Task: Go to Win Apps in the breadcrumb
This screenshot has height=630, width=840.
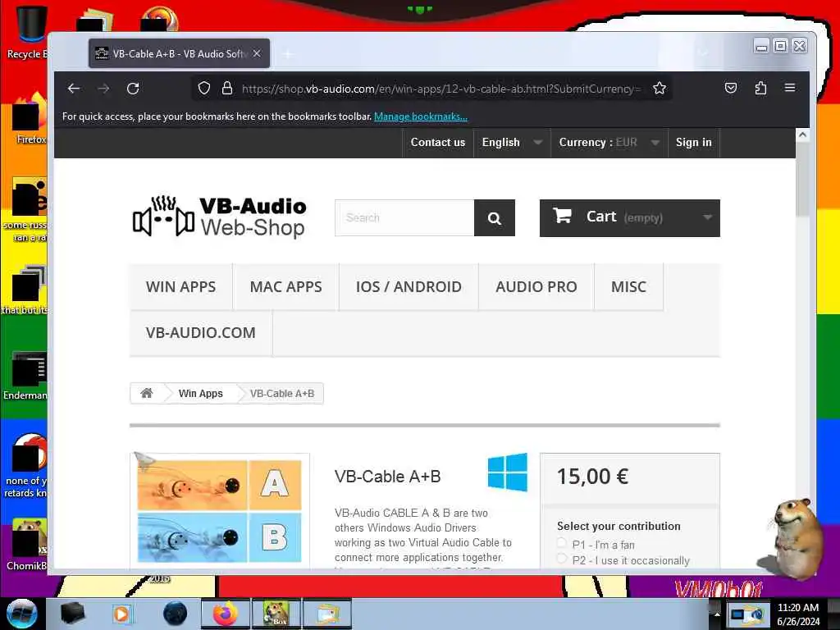Action: tap(200, 393)
